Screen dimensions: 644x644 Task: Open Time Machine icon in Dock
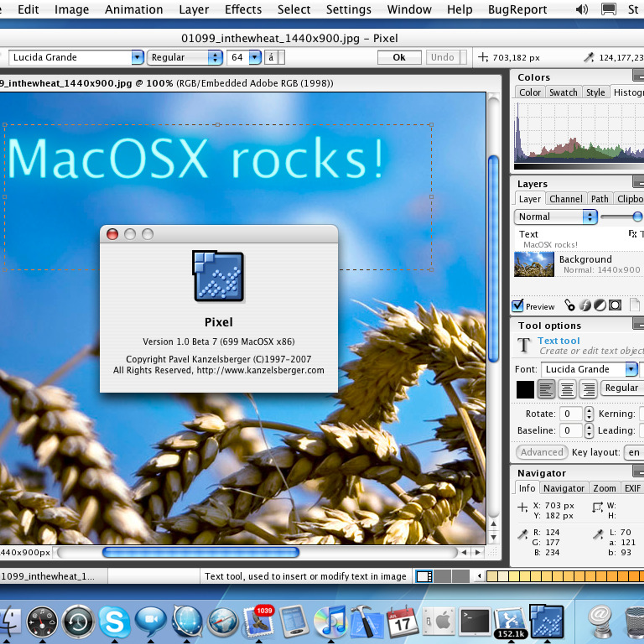click(78, 622)
